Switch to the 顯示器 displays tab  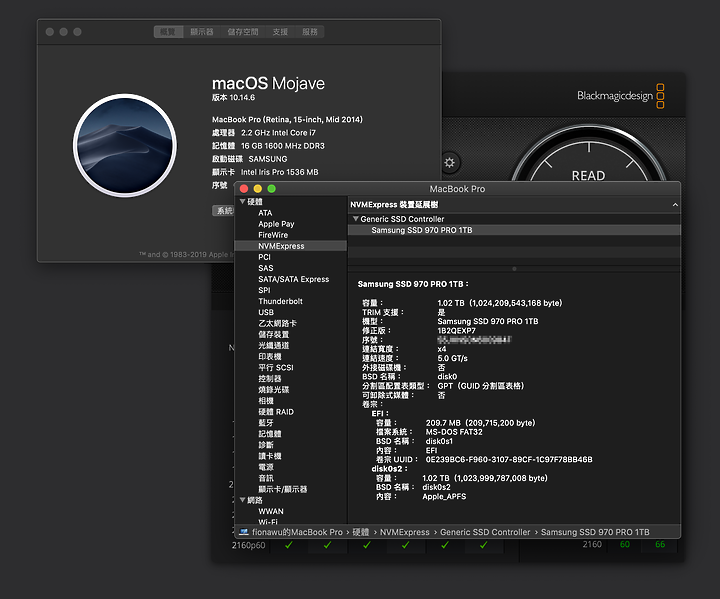coord(202,32)
